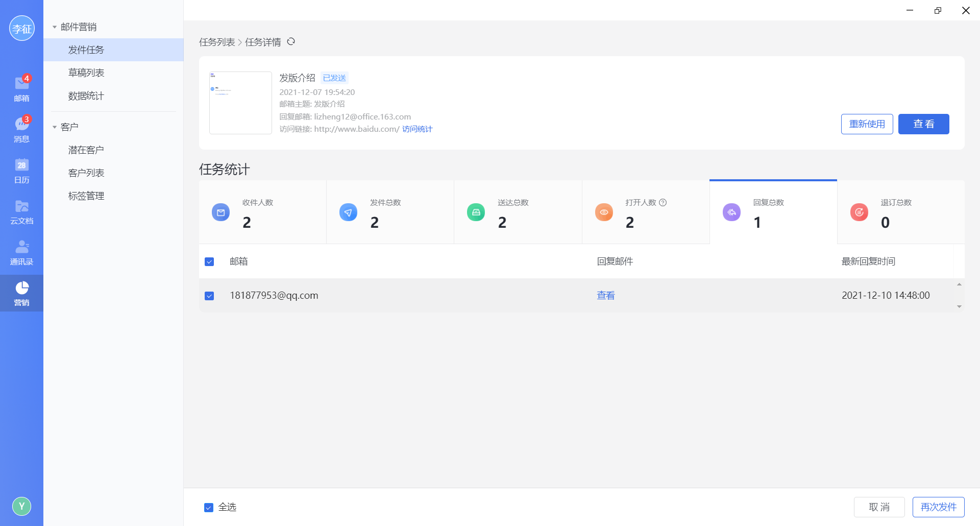The width and height of the screenshot is (980, 526).
Task: Open the 访问统计 link
Action: [417, 129]
